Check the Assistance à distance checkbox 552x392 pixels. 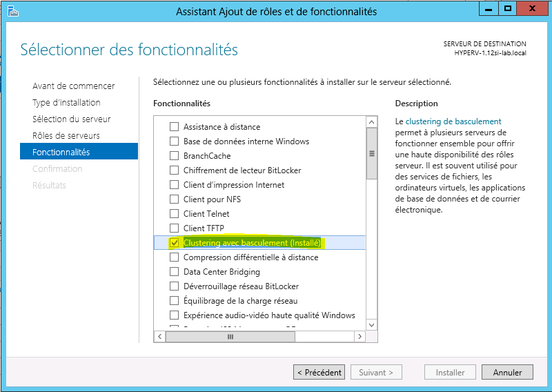pos(175,127)
